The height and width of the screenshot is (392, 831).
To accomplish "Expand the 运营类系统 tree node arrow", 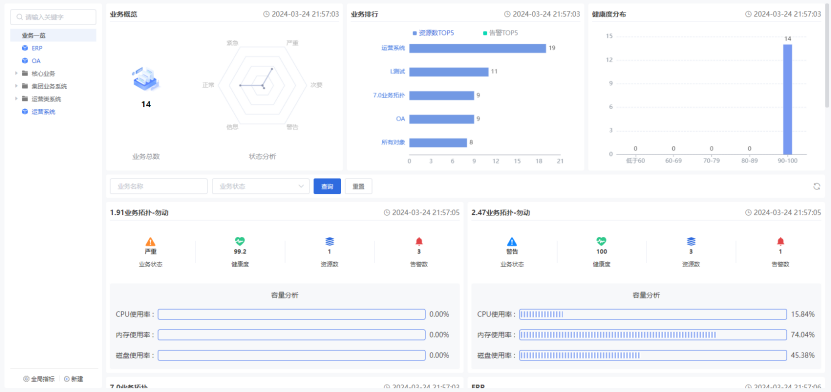I will coord(16,99).
